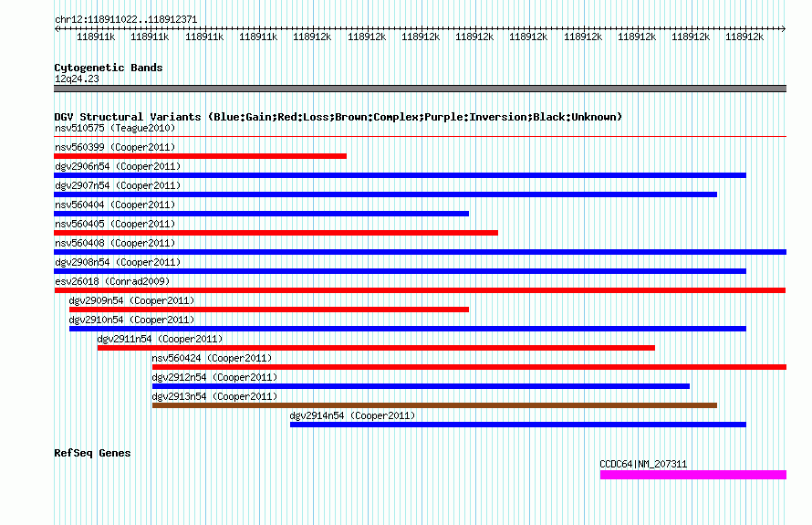Select the nsv560399 red loss bar
The height and width of the screenshot is (525, 812).
tap(201, 156)
